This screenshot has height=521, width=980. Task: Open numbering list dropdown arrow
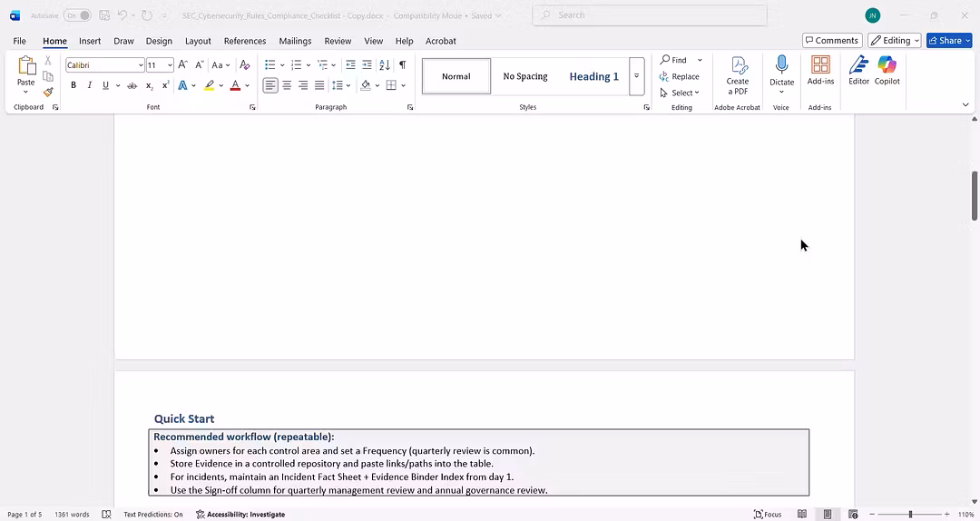point(309,65)
